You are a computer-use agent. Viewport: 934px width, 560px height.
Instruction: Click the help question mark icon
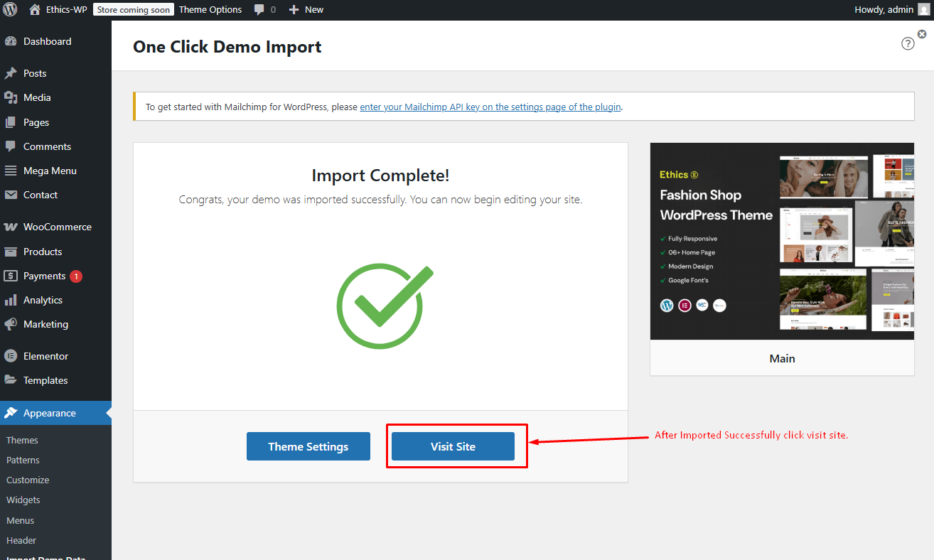[x=908, y=43]
